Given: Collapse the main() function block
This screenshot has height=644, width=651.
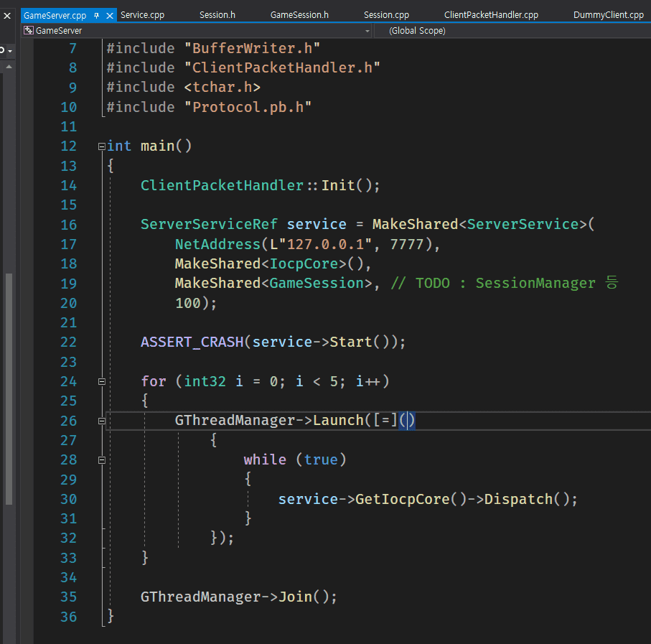Looking at the screenshot, I should point(101,146).
